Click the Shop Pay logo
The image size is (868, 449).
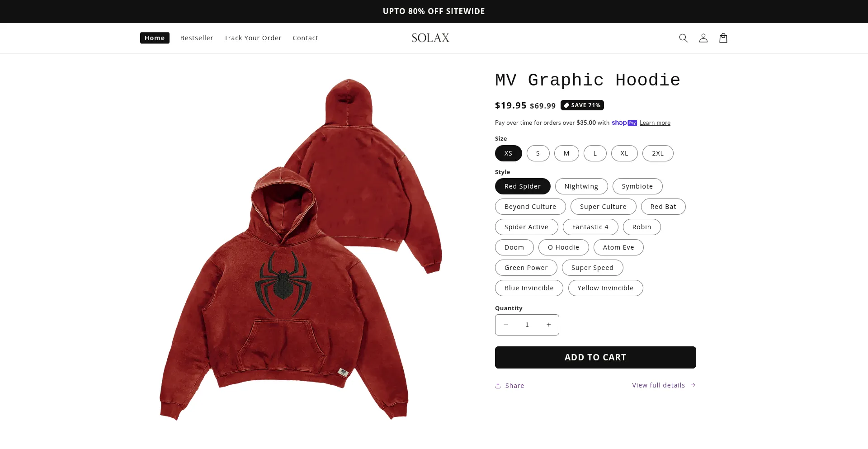[624, 123]
